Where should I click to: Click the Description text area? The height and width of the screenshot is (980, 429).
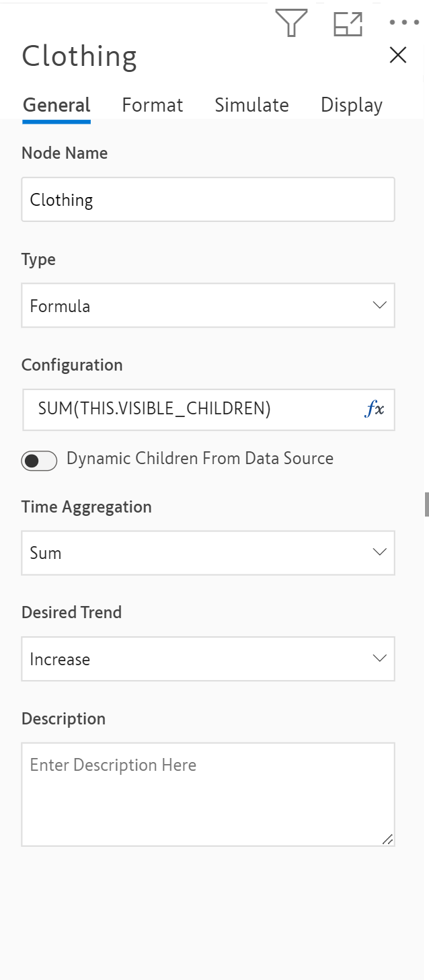(208, 794)
